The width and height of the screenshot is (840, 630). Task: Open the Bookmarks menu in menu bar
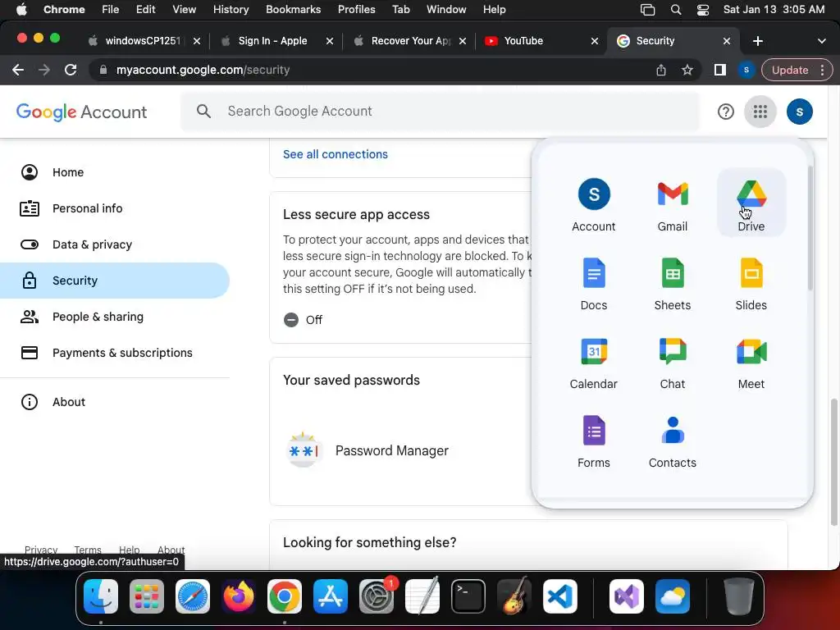point(293,9)
